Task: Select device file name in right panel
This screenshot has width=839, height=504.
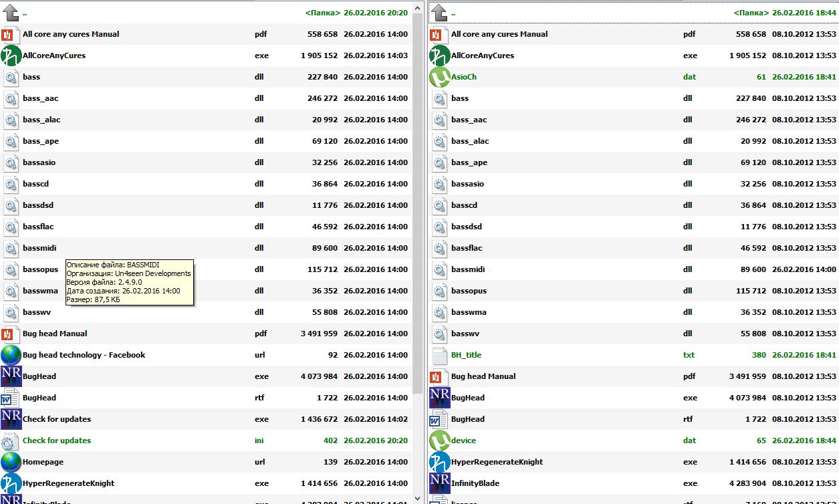Action: point(463,440)
